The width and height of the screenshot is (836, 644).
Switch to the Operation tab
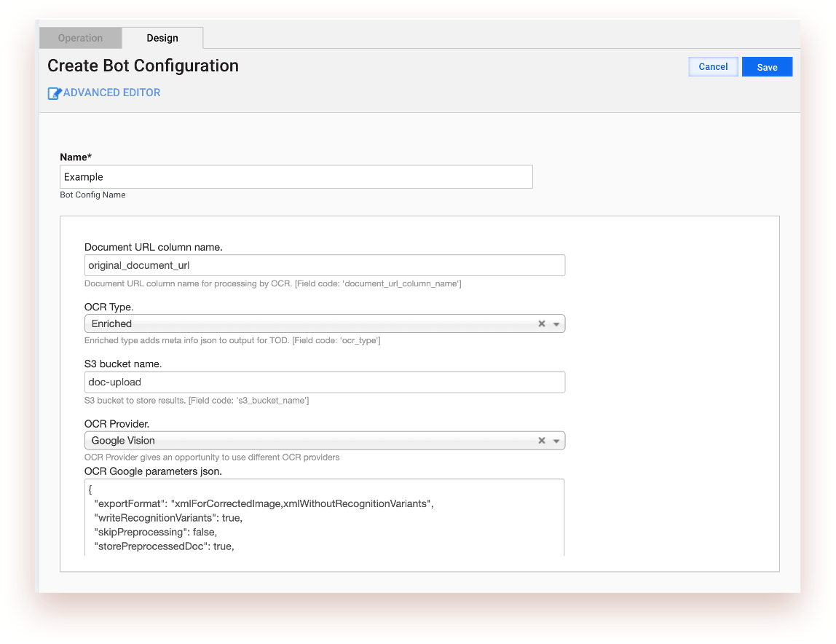click(x=81, y=38)
